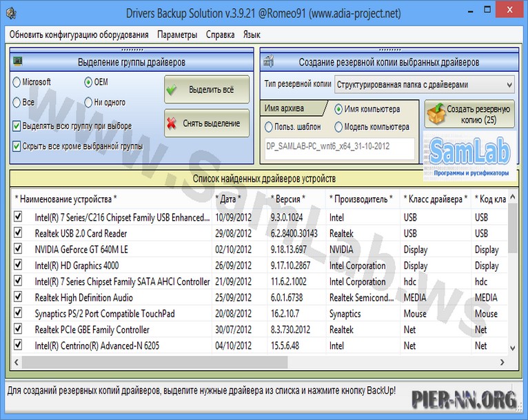Open the Язык menu
This screenshot has width=528, height=420.
click(252, 34)
